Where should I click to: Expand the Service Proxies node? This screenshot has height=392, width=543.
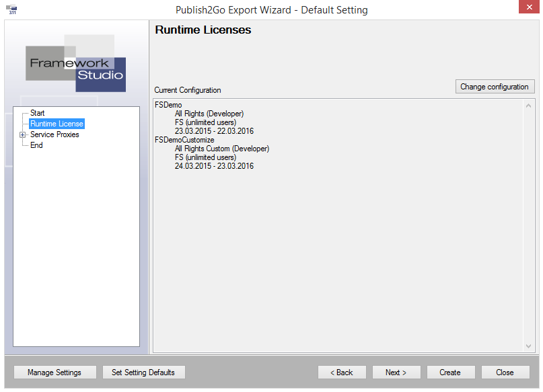coord(22,134)
